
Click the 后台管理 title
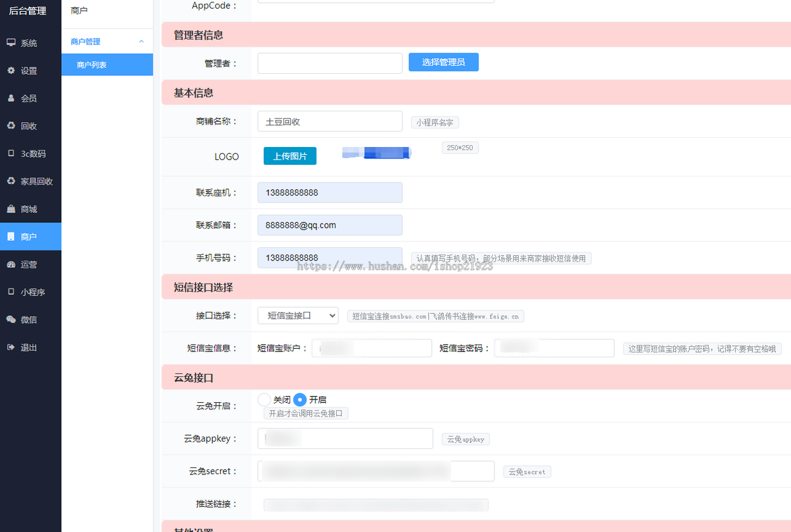pyautogui.click(x=27, y=11)
